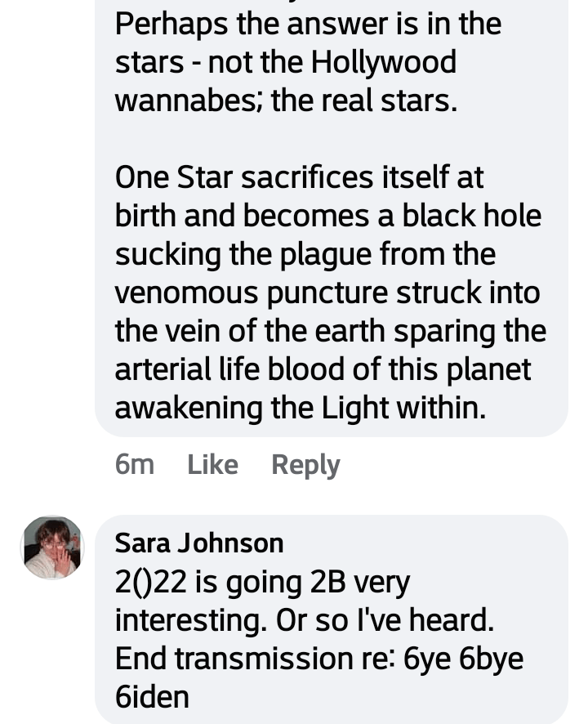This screenshot has height=724, width=588.
Task: Click the text '2()22 is going 2B very'
Action: click(x=262, y=582)
